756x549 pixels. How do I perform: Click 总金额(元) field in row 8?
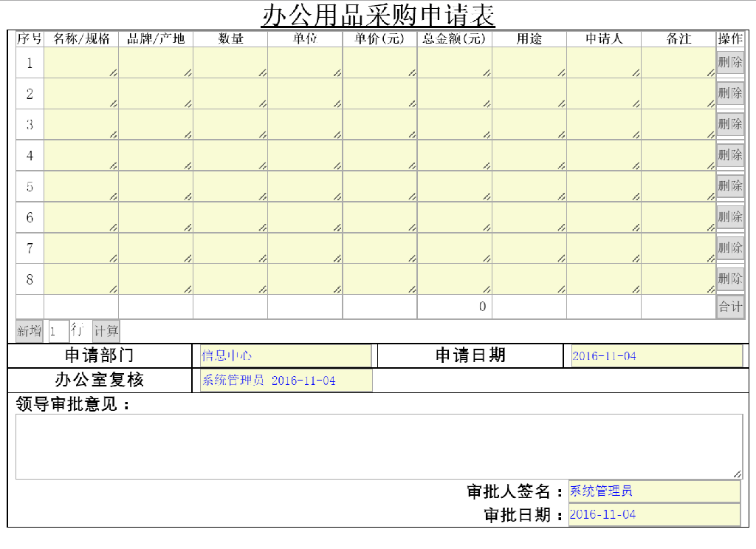455,279
